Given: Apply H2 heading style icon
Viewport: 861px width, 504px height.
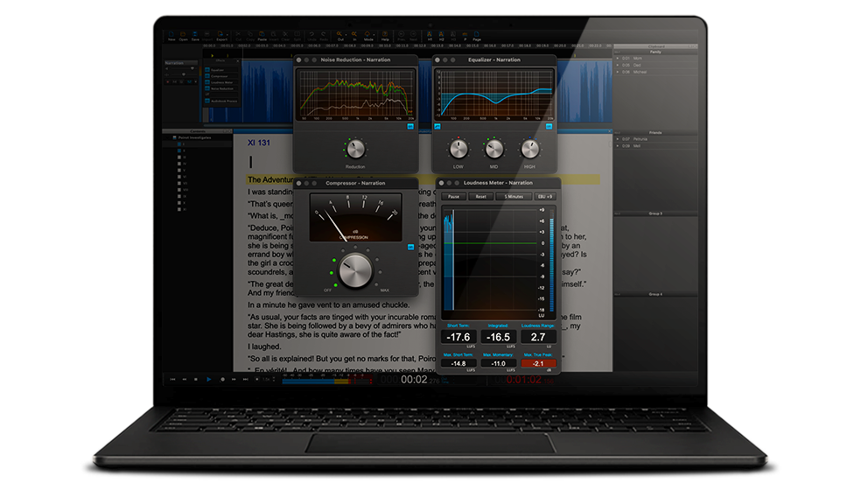Looking at the screenshot, I should 441,34.
